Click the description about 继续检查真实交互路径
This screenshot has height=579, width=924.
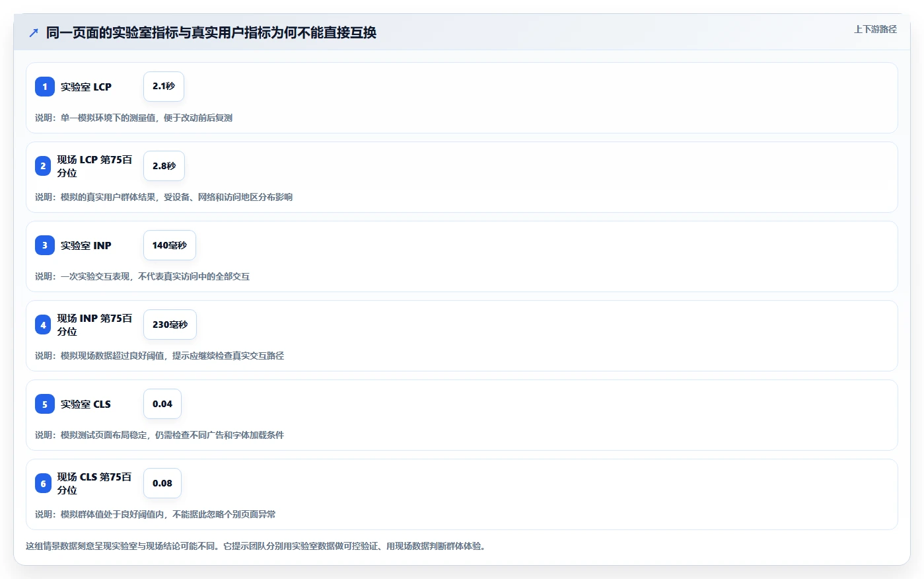click(x=159, y=356)
